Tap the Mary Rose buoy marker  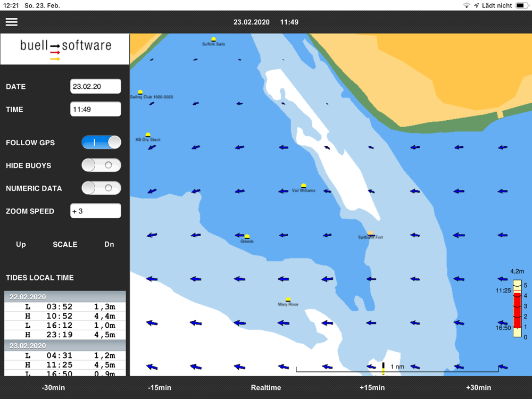tap(288, 300)
